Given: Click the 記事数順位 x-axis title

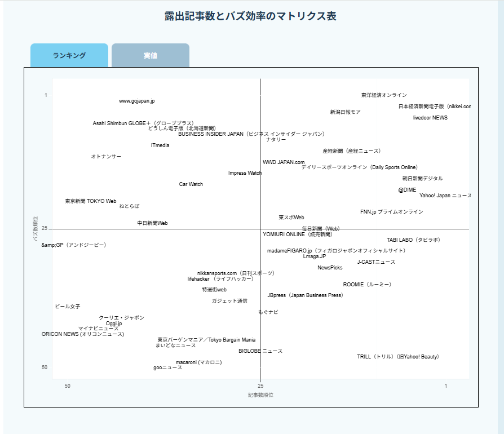Looking at the screenshot, I should [x=260, y=395].
